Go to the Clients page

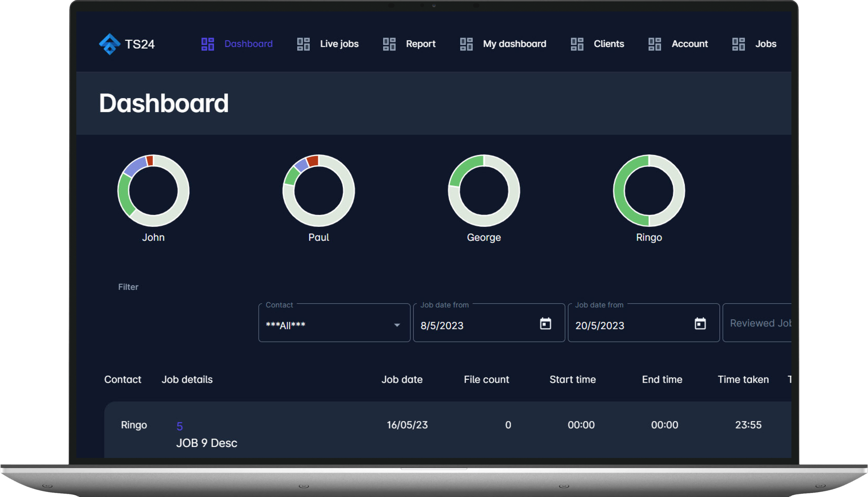coord(609,44)
